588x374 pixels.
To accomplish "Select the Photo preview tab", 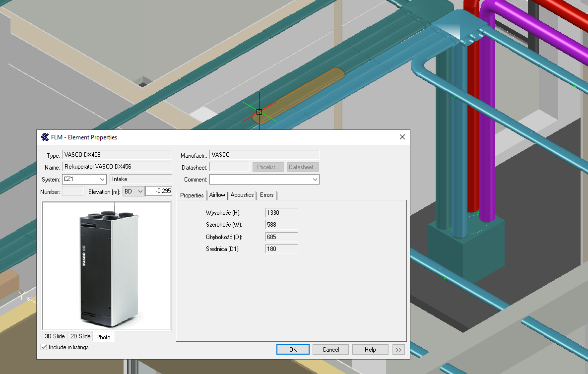I will pyautogui.click(x=104, y=337).
